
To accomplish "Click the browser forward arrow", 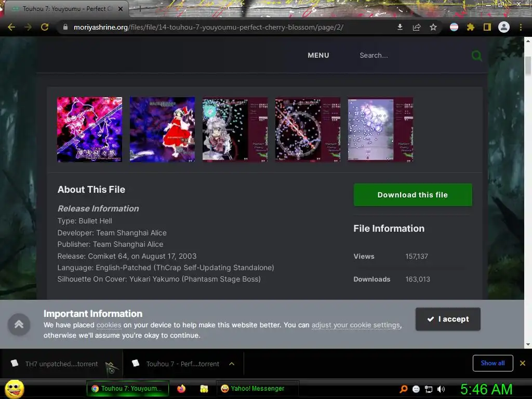I will pyautogui.click(x=28, y=27).
